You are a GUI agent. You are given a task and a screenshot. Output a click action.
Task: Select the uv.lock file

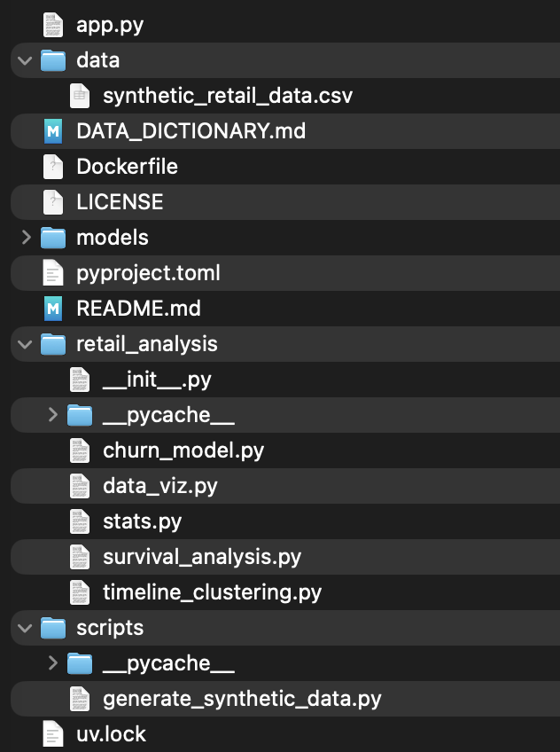111,734
